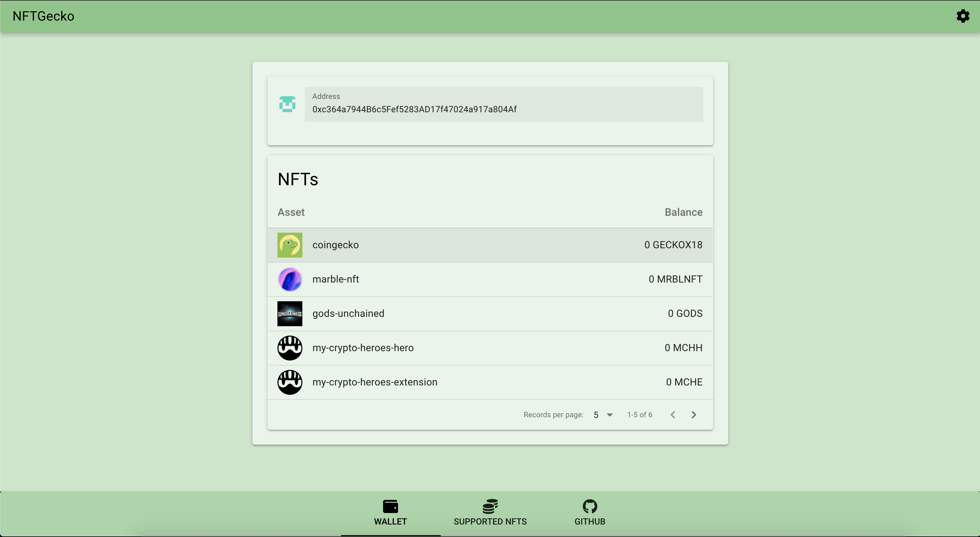Click the Asset column header
Image resolution: width=980 pixels, height=537 pixels.
[291, 212]
